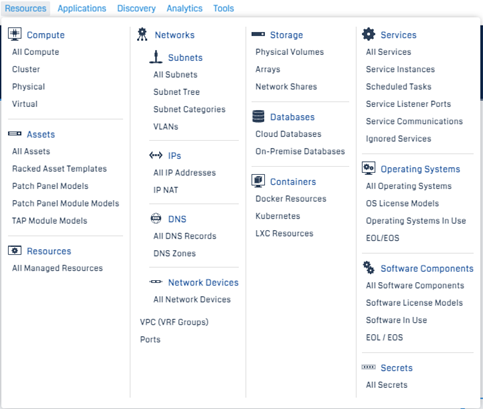Open the Discovery top menu

coord(136,8)
